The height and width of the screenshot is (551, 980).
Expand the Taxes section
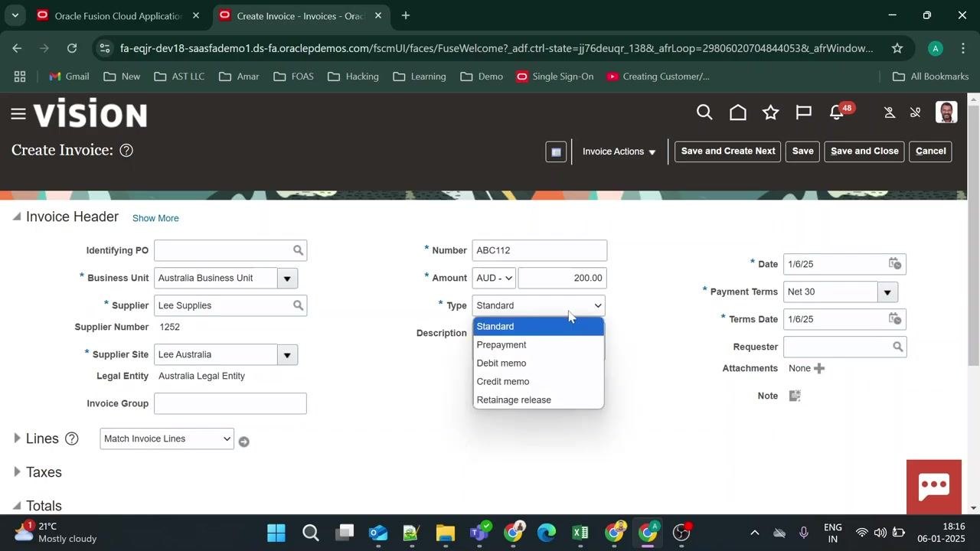[17, 472]
